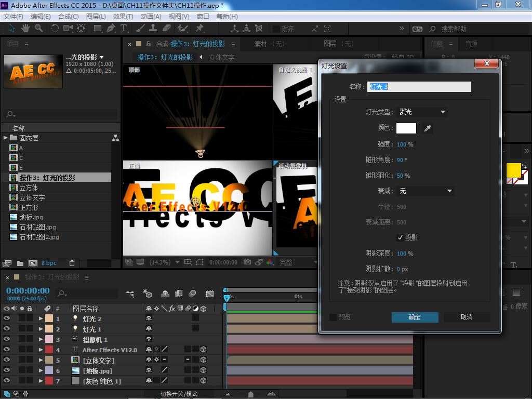Click the project flowchart icon beside 固态层
This screenshot has height=399, width=532.
click(115, 138)
